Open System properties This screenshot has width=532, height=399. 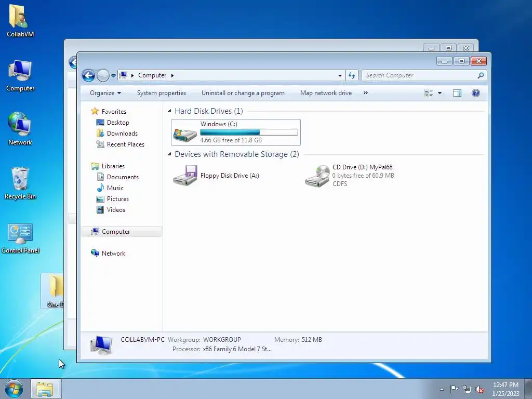(x=162, y=93)
